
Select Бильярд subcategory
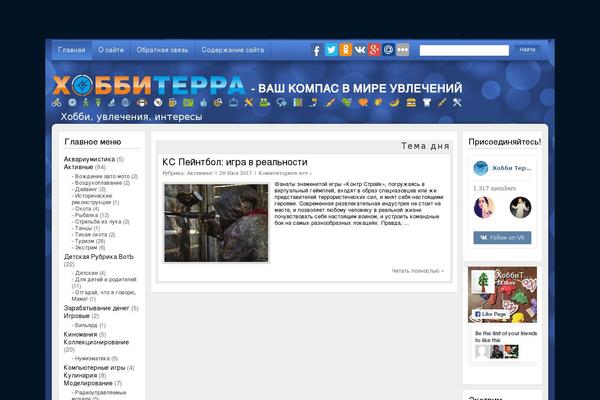(x=86, y=325)
